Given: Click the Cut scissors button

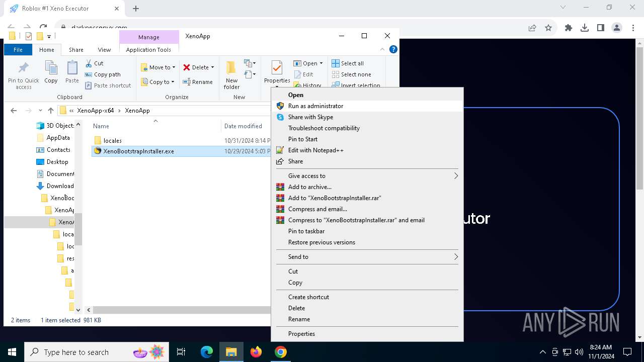Looking at the screenshot, I should (94, 63).
